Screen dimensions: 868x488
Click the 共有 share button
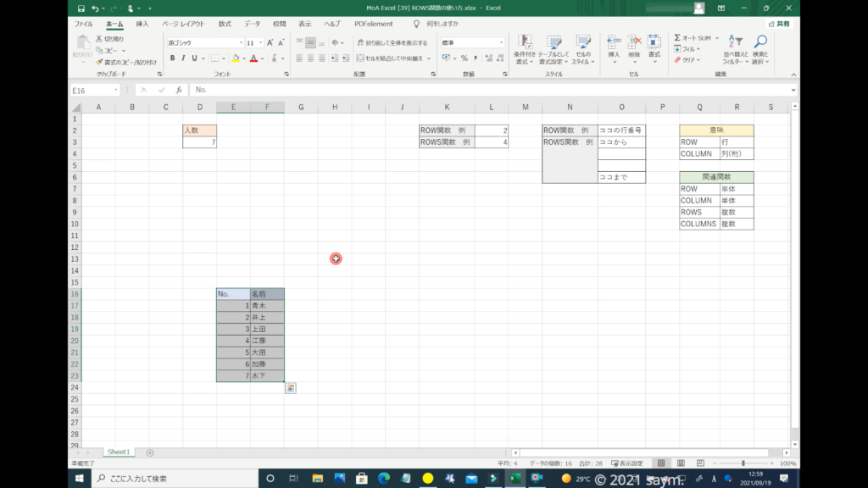coord(779,24)
